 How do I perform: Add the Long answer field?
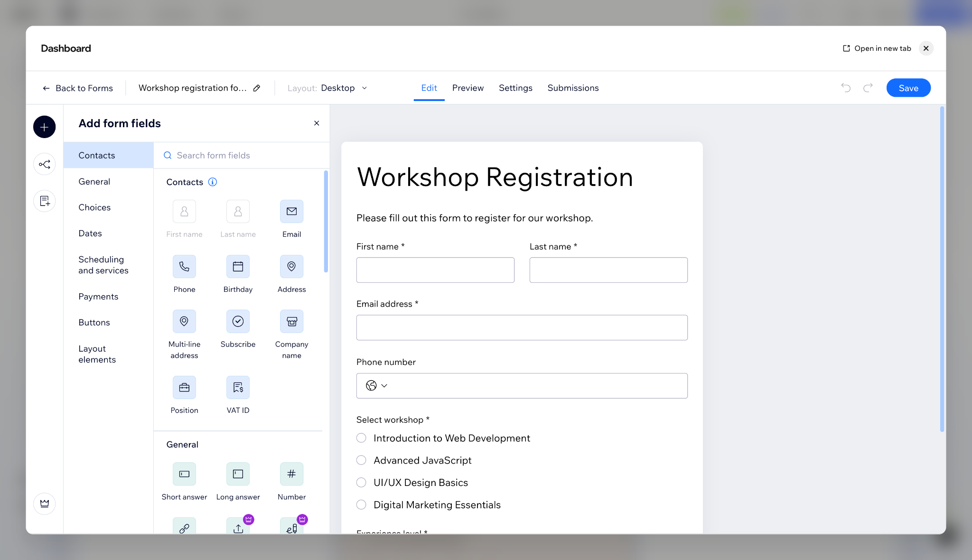238,474
